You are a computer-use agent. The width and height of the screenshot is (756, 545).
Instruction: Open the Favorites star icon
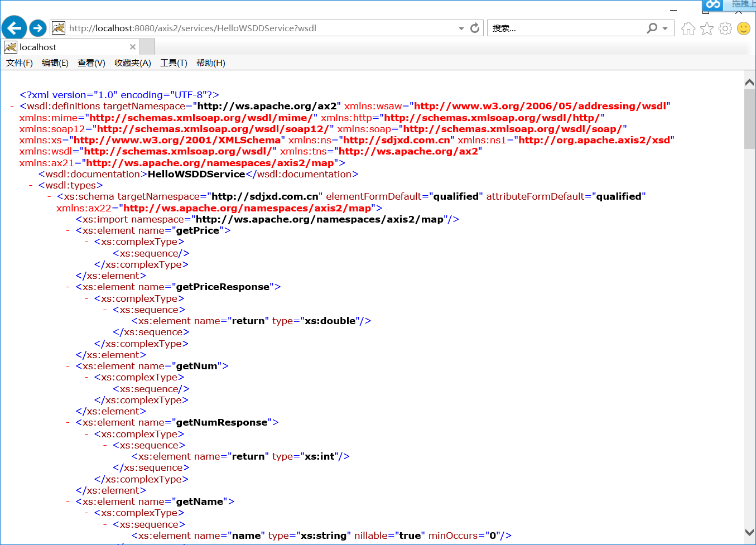tap(707, 28)
